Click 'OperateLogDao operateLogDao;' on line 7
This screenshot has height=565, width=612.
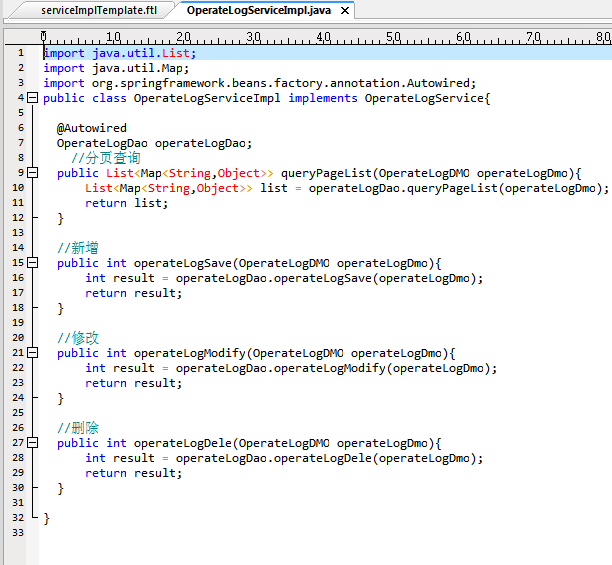pyautogui.click(x=154, y=143)
